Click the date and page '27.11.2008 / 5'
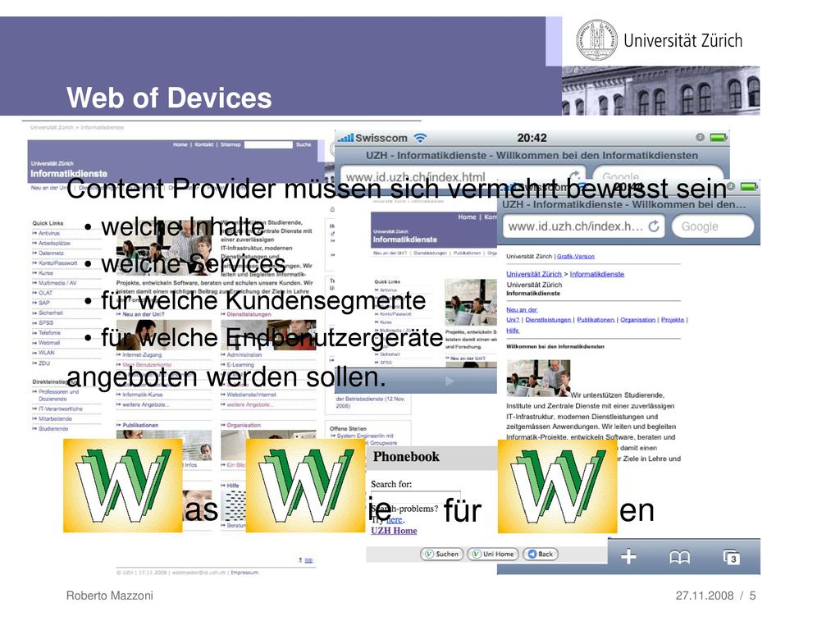The image size is (840, 630). click(715, 596)
